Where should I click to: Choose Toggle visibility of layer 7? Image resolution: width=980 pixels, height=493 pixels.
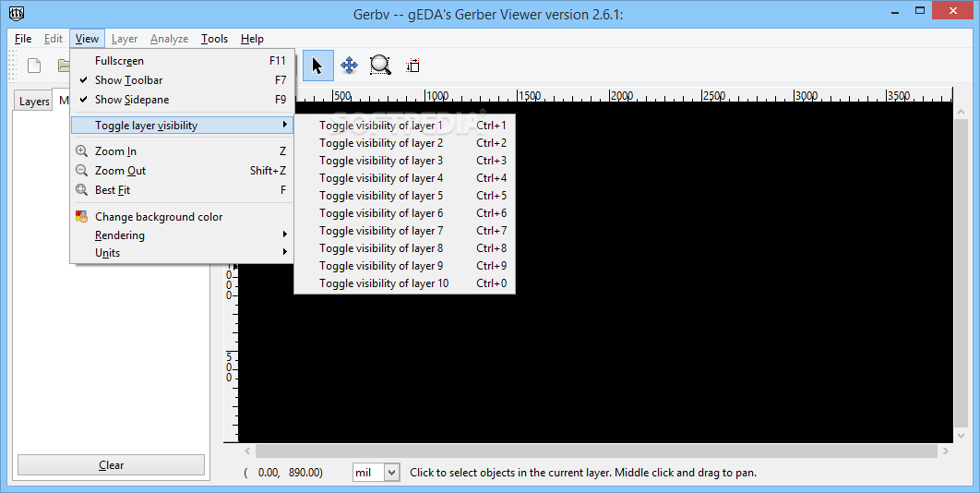(x=405, y=230)
